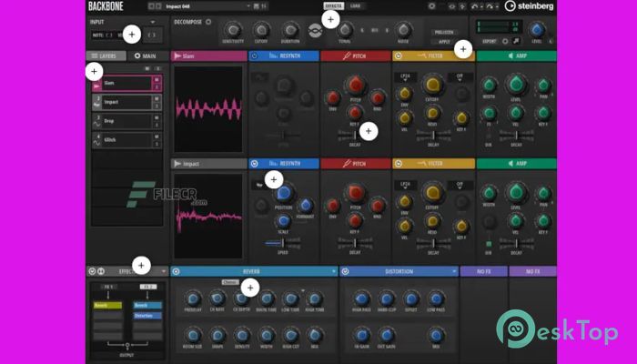The width and height of the screenshot is (637, 364).
Task: Click the drag-export arrow icon beside Export
Action: click(516, 41)
